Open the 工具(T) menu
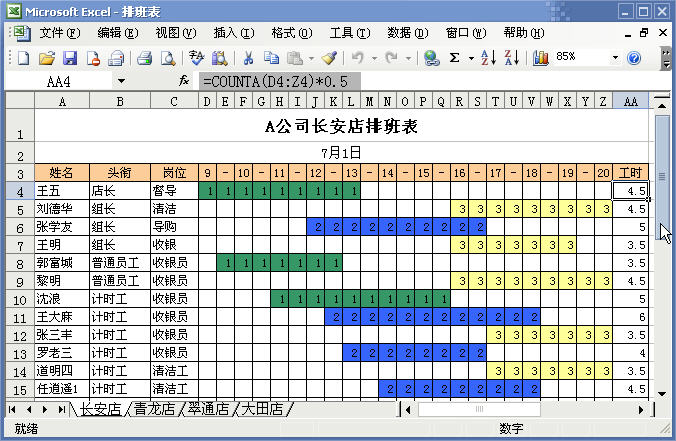The width and height of the screenshot is (676, 441). tap(350, 33)
